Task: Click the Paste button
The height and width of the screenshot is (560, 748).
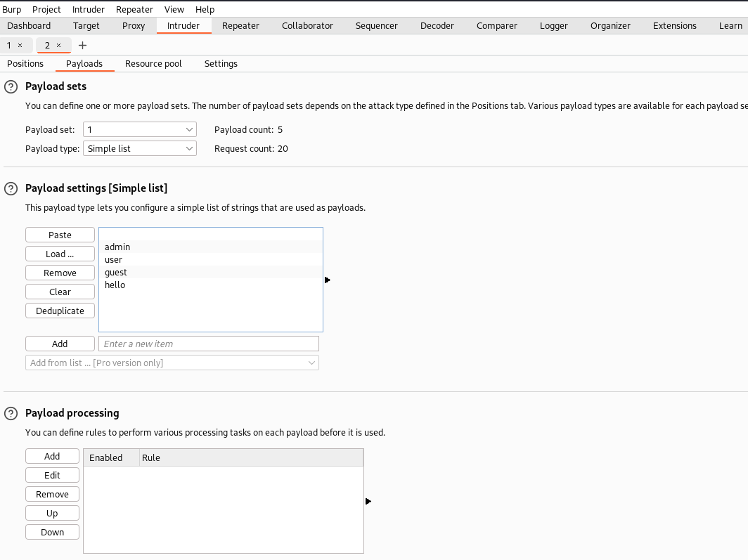Action: (x=60, y=235)
